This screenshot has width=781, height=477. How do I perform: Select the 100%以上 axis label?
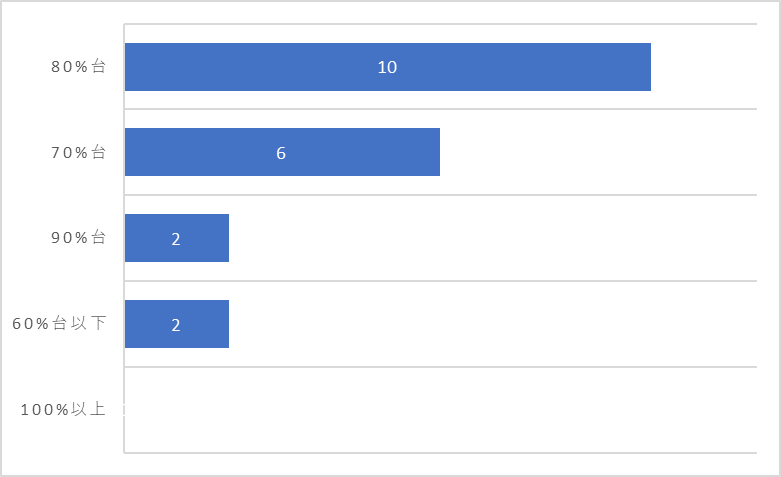63,409
